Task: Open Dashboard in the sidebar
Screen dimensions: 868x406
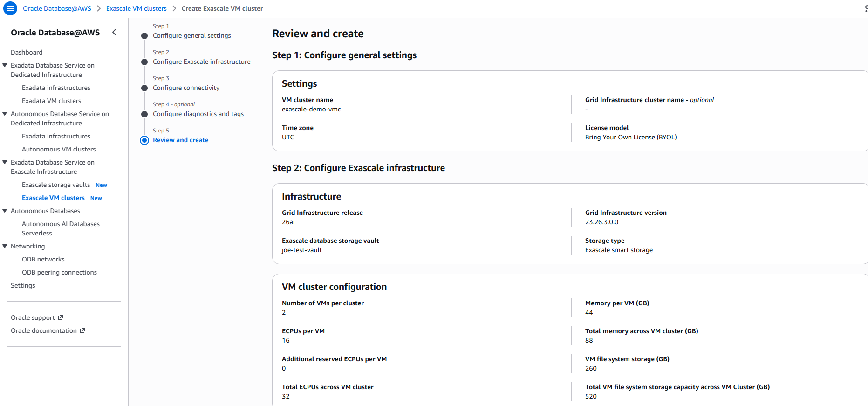Action: [27, 52]
